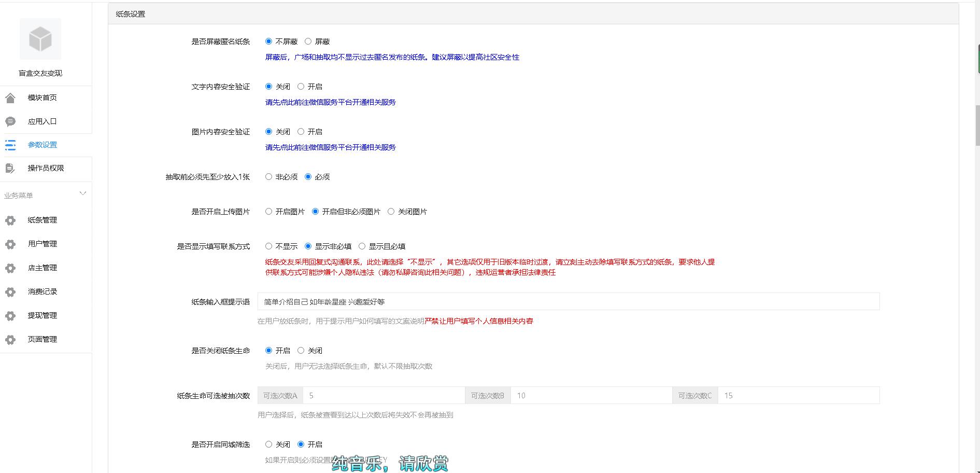The height and width of the screenshot is (473, 980).
Task: Click the app logo labeled 盲盒交友变现
Action: [x=40, y=39]
